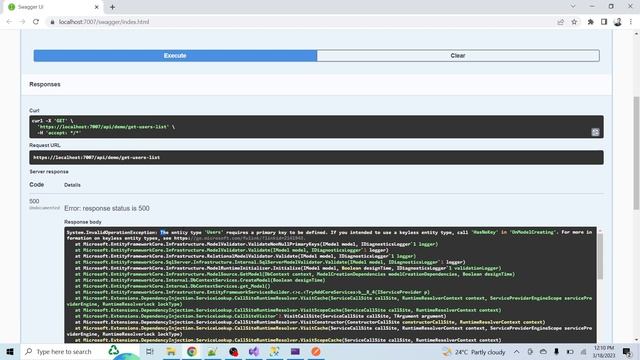Screen dimensions: 640x360
Task: Click the curl command code block
Action: coord(316,127)
